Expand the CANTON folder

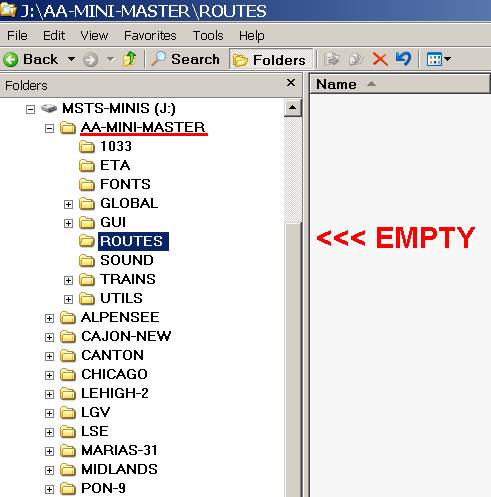pyautogui.click(x=49, y=356)
